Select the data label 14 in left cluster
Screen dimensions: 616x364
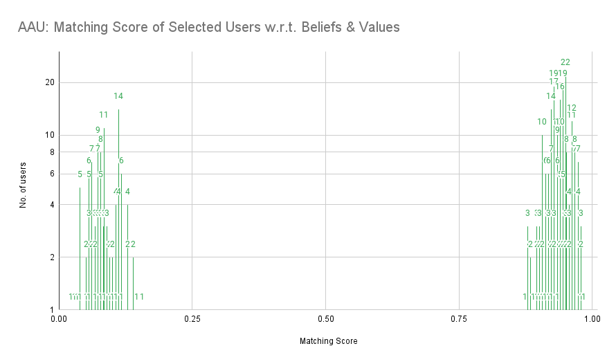point(118,96)
